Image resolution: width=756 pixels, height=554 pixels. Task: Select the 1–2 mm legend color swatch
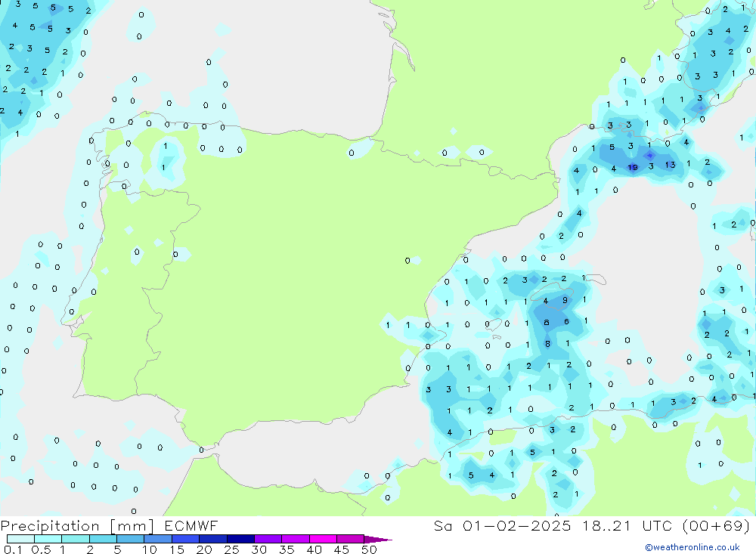tap(75, 539)
